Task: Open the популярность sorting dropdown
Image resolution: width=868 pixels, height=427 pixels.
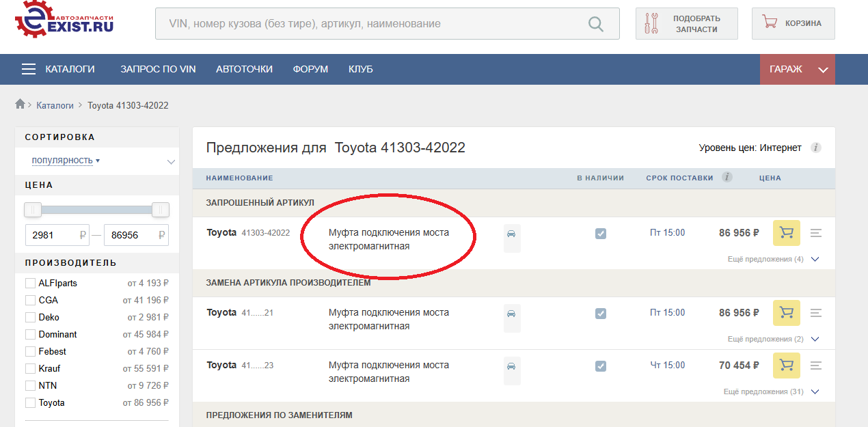Action: click(66, 160)
